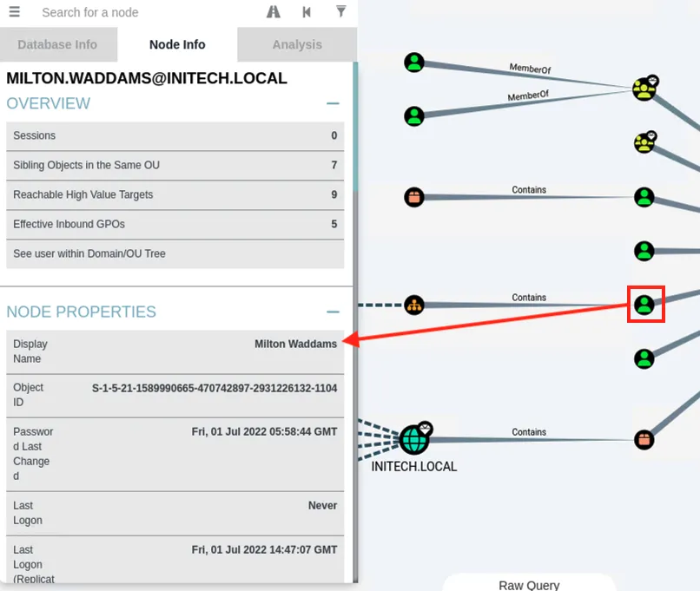Click the Object ID SID value
This screenshot has height=591, width=700.
[215, 388]
